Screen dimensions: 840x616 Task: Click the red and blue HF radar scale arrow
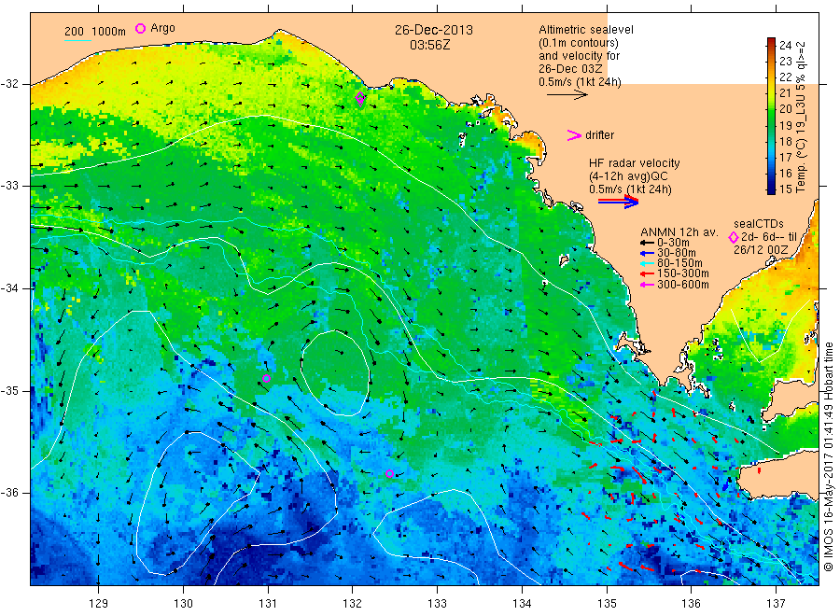pos(618,202)
